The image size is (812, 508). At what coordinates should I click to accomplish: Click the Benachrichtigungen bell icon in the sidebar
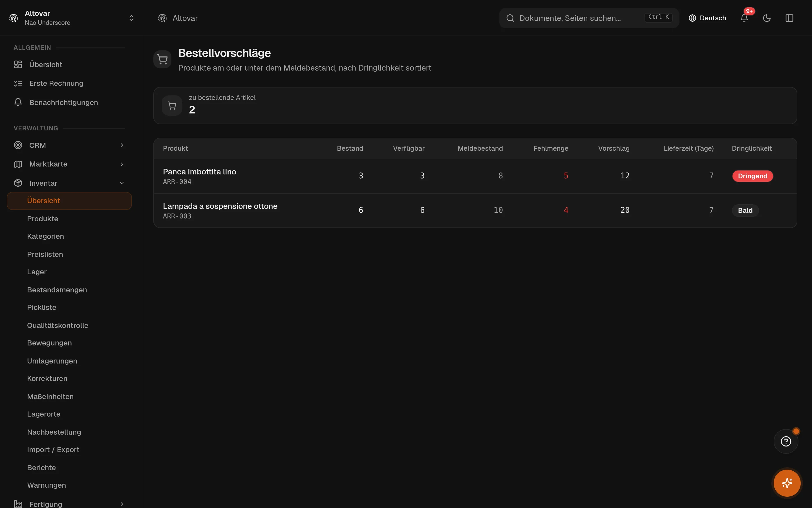18,102
